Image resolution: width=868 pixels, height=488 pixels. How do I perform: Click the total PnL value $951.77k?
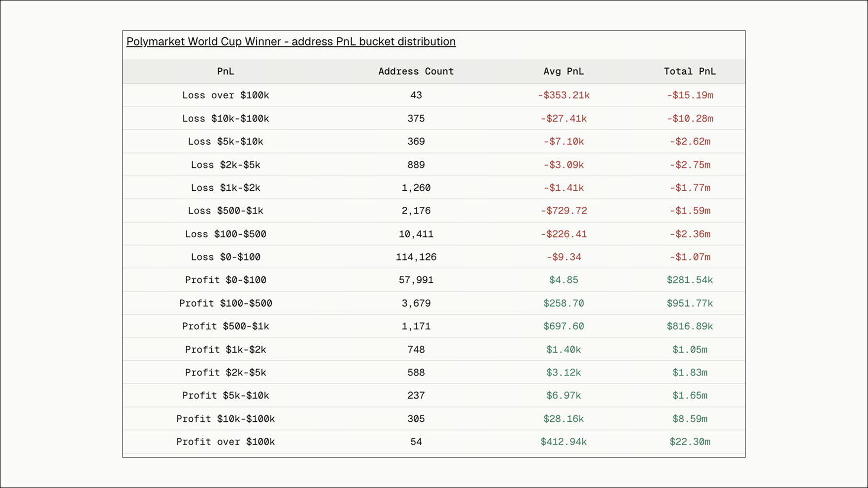690,303
